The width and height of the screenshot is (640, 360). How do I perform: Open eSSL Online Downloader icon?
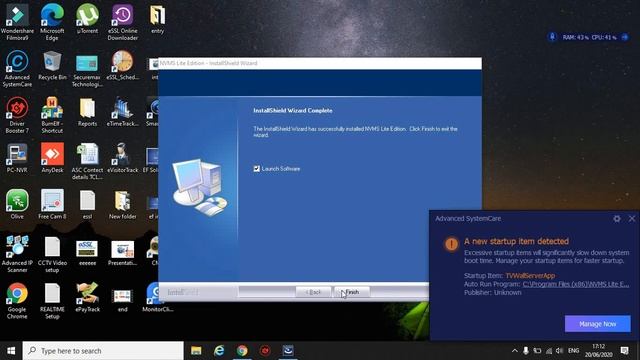point(122,22)
